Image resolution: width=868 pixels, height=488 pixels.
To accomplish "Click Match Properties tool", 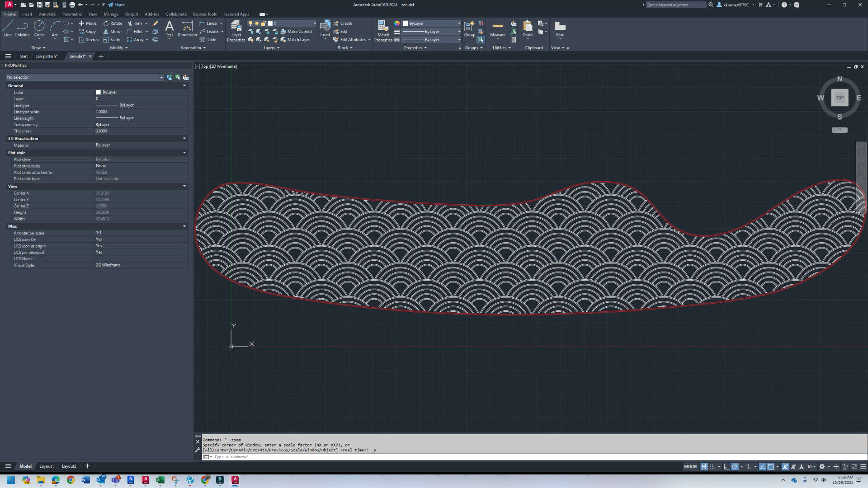I will pyautogui.click(x=383, y=31).
